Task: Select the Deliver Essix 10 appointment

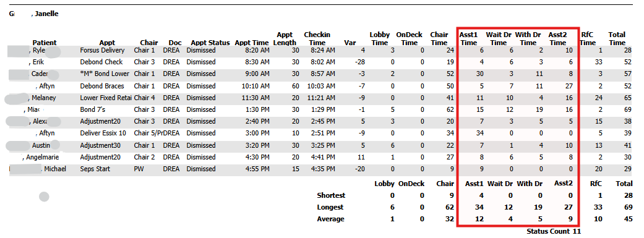Action: [x=103, y=134]
